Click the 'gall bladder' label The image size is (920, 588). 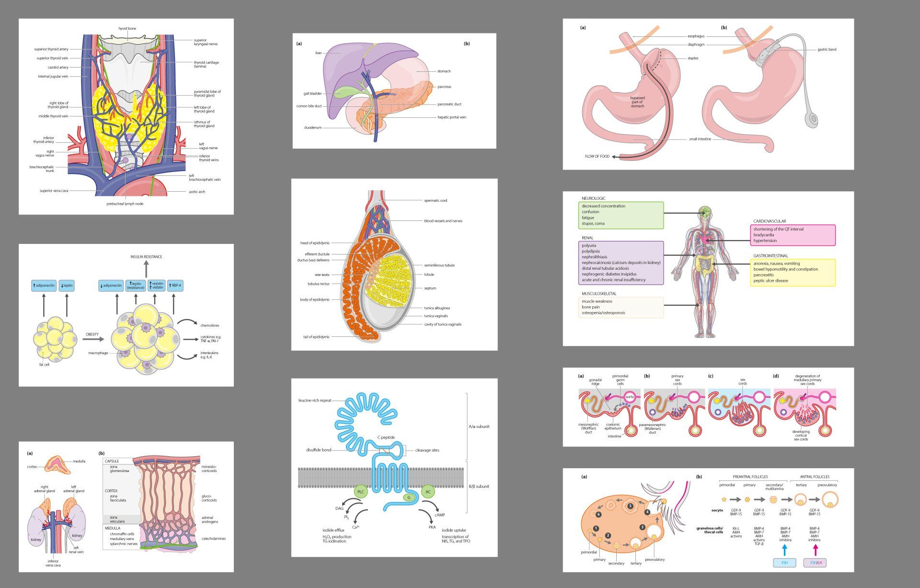pyautogui.click(x=312, y=93)
